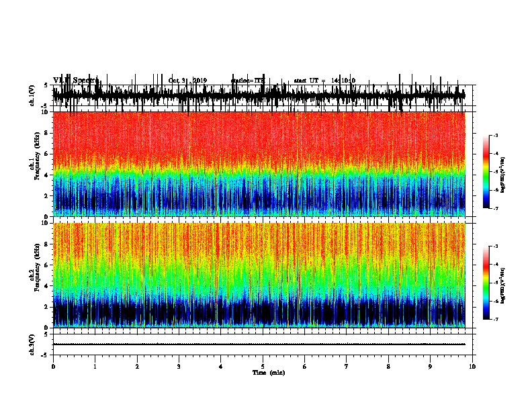Viewport: 532px width, 411px height.
Task: Click the flat ch.3 voltage trace
Action: pyautogui.click(x=259, y=345)
